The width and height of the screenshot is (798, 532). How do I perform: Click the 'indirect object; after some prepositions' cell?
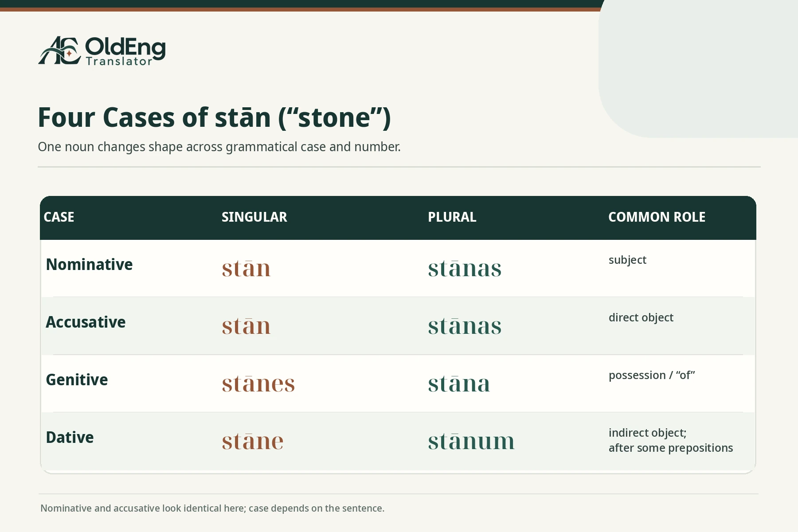coord(671,440)
